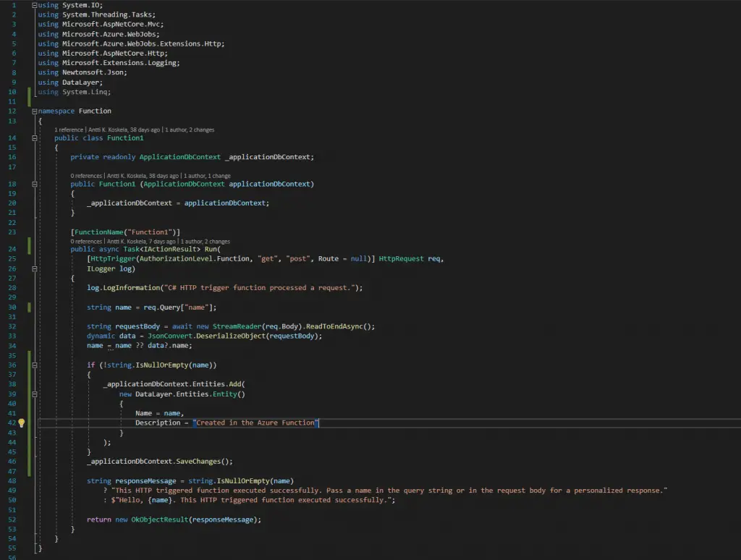Image resolution: width=741 pixels, height=560 pixels.
Task: Click '1 author, 2 changes' above class Function1
Action: tap(190, 130)
